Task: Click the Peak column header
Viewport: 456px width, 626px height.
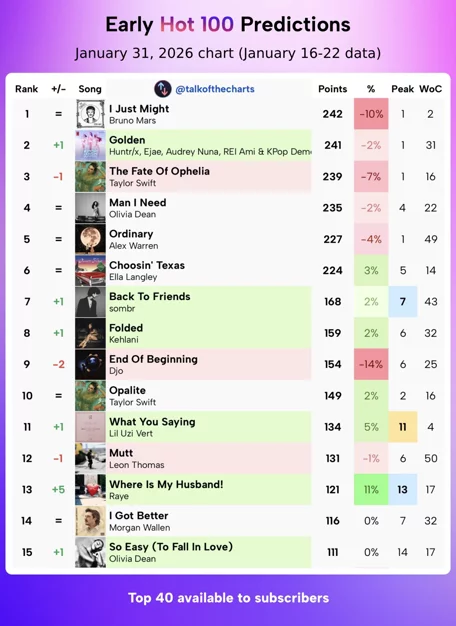Action: click(x=402, y=89)
